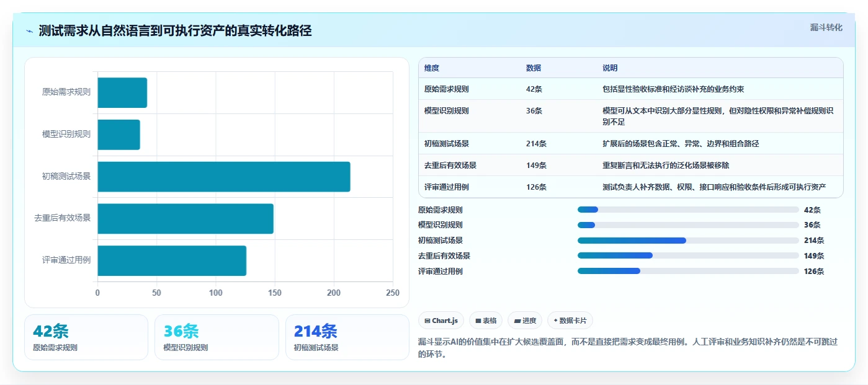Click the 去重后有效场景 cell in the table
This screenshot has height=385, width=868.
tap(450, 166)
